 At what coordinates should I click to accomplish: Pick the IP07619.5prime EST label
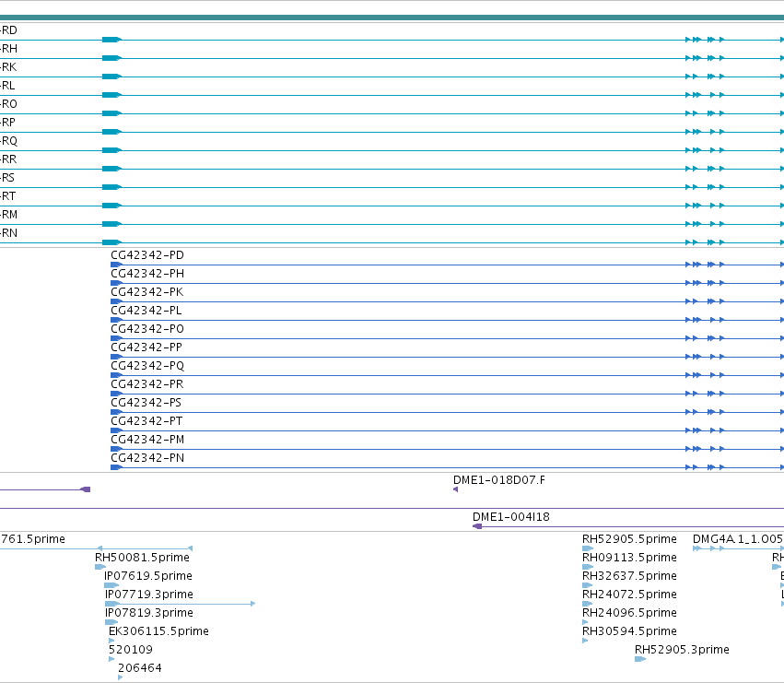[x=148, y=576]
